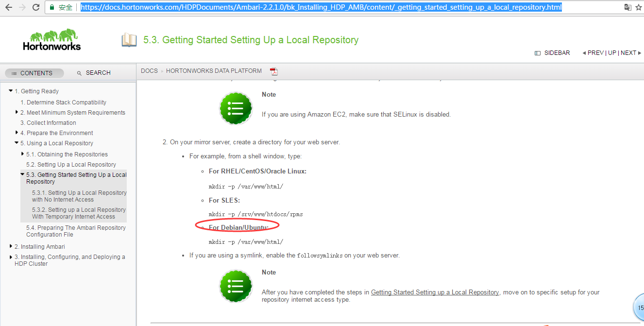Click the browser forward arrow
Screen dimensions: 644x326
click(22, 7)
